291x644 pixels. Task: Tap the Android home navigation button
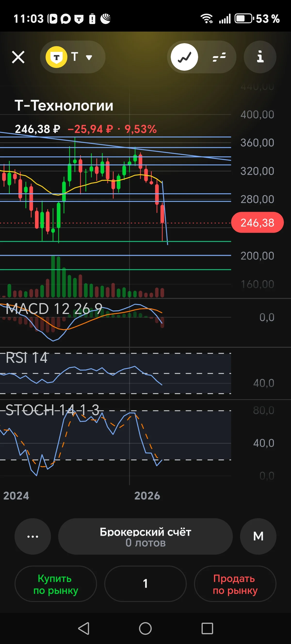[145, 628]
